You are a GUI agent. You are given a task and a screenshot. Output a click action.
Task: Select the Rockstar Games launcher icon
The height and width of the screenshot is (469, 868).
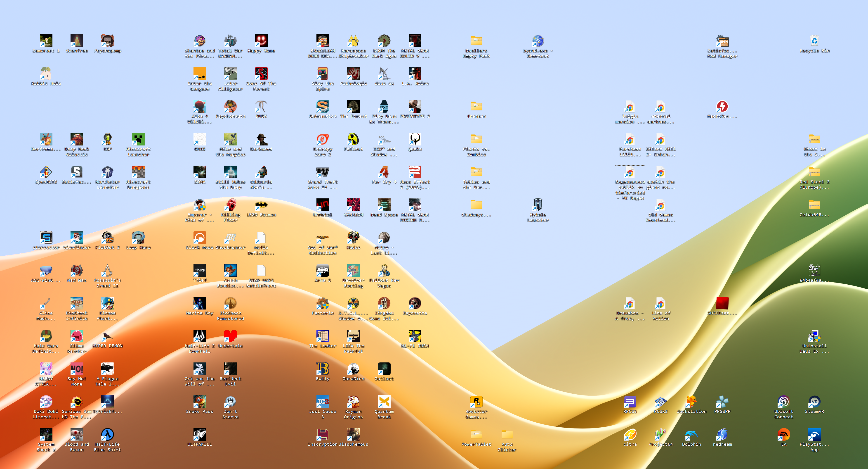[x=476, y=402]
